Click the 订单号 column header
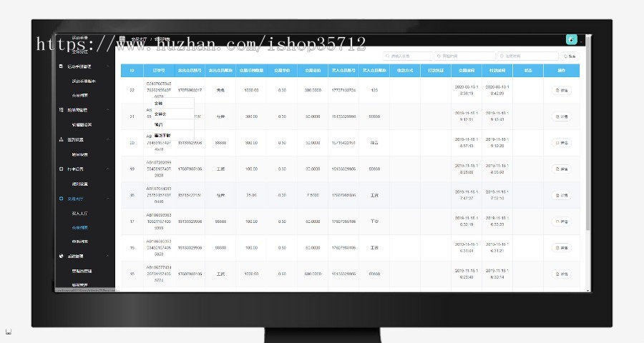644x343 pixels. pos(159,71)
